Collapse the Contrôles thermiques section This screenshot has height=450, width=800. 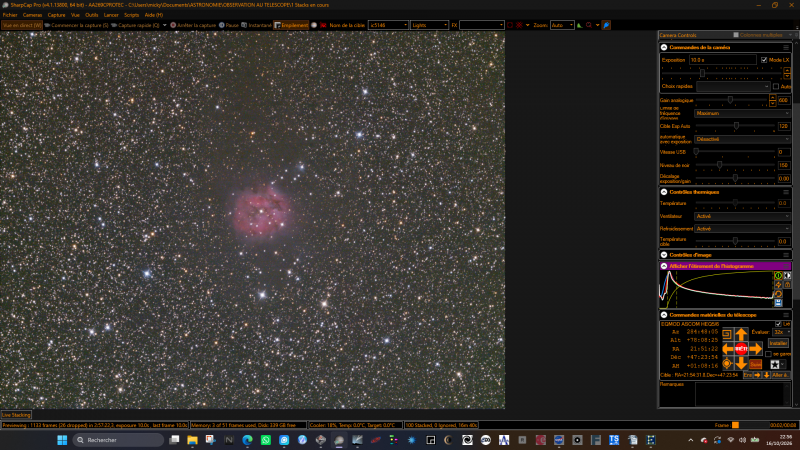664,192
